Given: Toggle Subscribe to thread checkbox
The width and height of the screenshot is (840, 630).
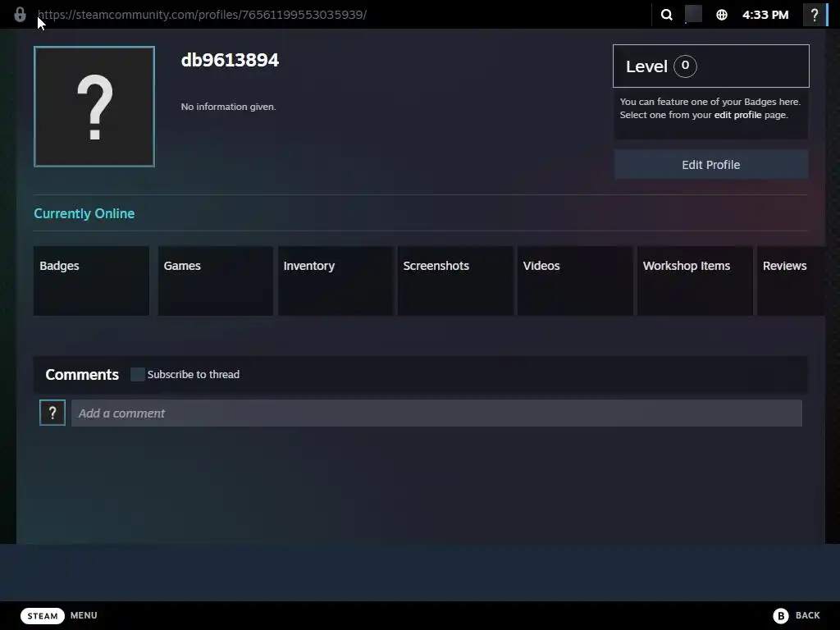Looking at the screenshot, I should (138, 374).
